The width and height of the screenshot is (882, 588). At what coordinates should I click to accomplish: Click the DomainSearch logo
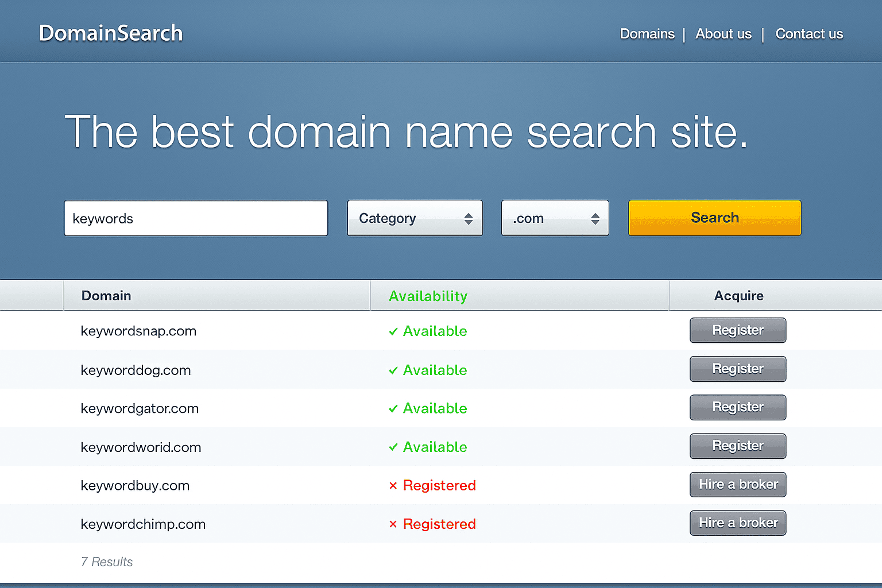[111, 33]
